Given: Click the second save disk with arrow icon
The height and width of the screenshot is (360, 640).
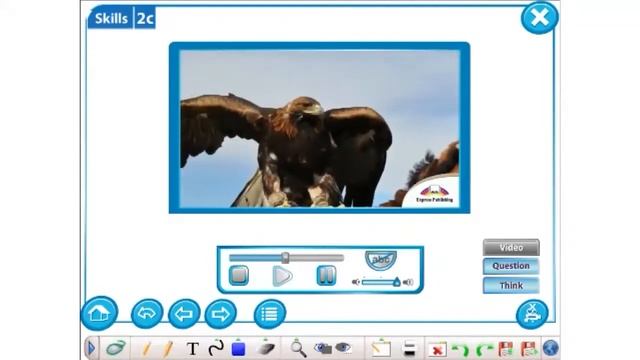Looking at the screenshot, I should tap(529, 349).
